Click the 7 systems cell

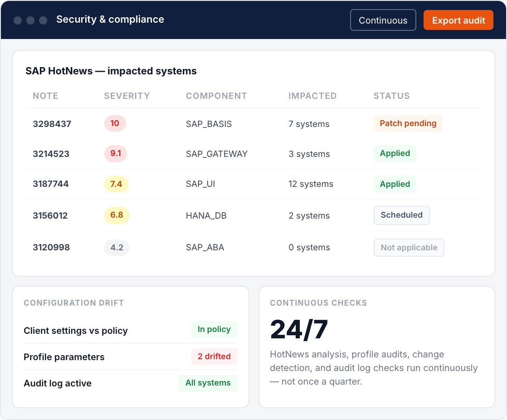point(309,124)
